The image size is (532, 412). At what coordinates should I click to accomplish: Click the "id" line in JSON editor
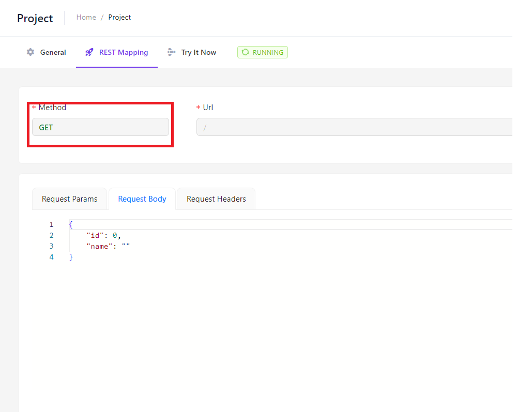pos(103,236)
